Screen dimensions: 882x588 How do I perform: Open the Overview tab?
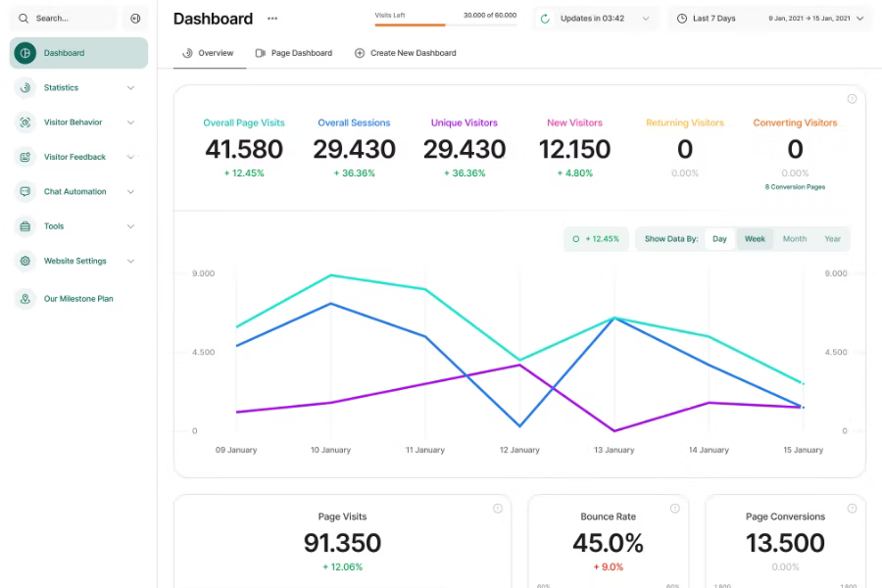tap(209, 53)
